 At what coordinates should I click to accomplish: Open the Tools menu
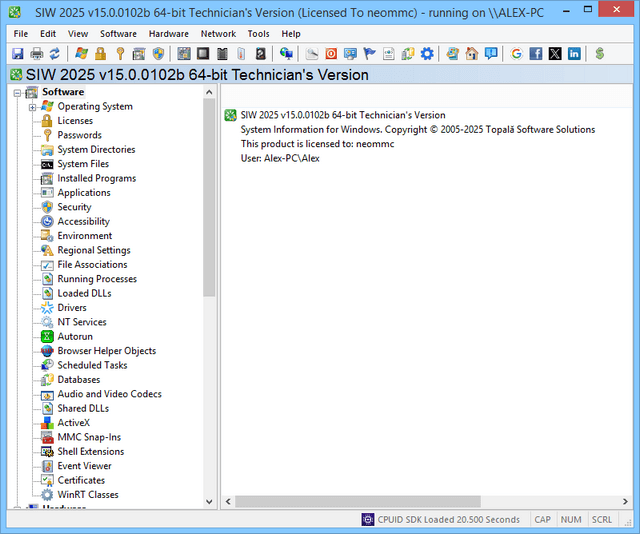click(x=258, y=34)
